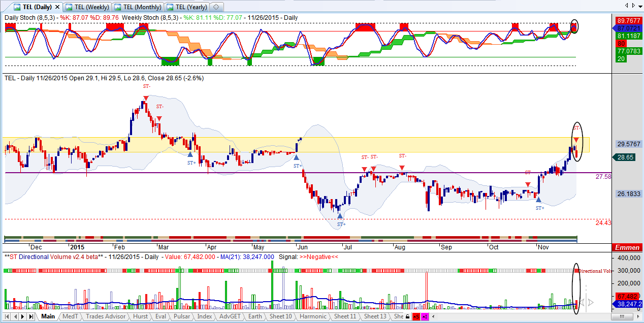Image resolution: width=644 pixels, height=323 pixels.
Task: Click the blue 38.247 MA volume label
Action: (x=628, y=304)
